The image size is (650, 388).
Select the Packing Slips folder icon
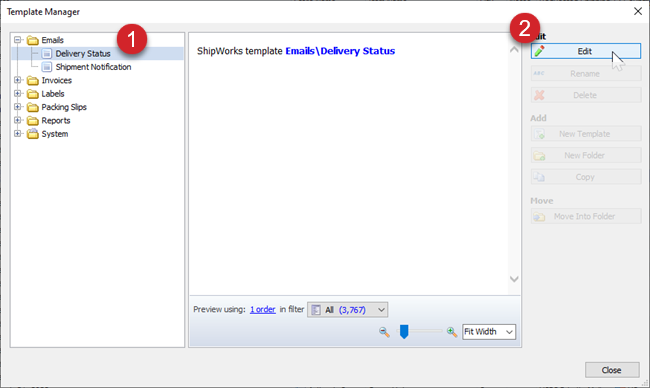pyautogui.click(x=33, y=107)
